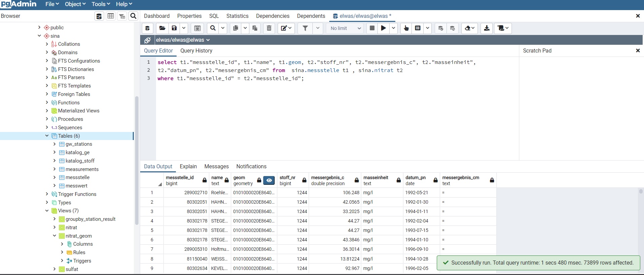Open the Tools menu
This screenshot has width=644, height=275.
(101, 4)
